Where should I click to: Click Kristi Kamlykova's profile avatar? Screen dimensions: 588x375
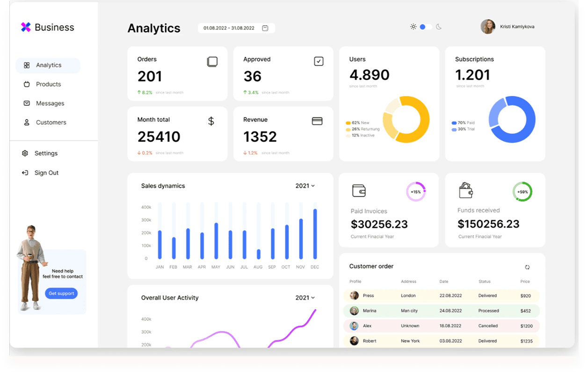click(x=487, y=27)
